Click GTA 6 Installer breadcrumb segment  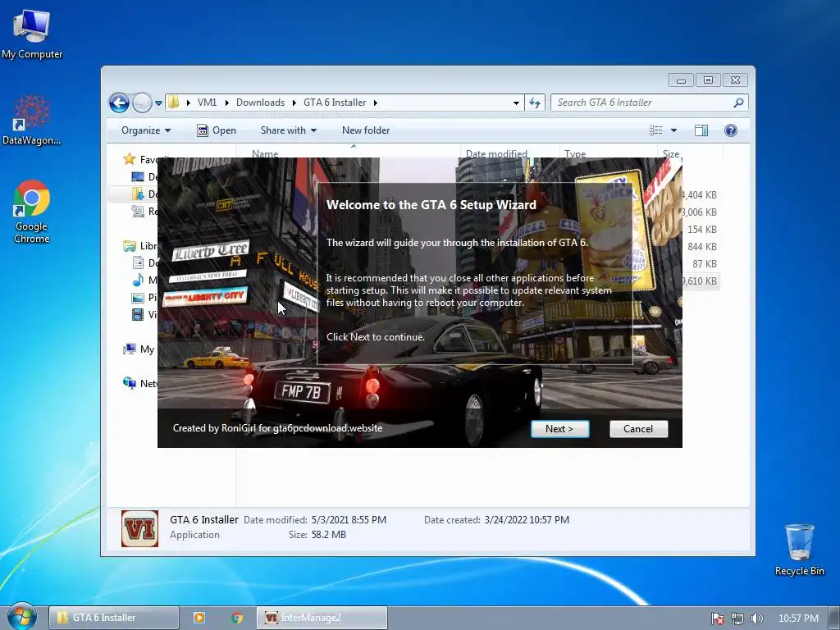click(335, 103)
